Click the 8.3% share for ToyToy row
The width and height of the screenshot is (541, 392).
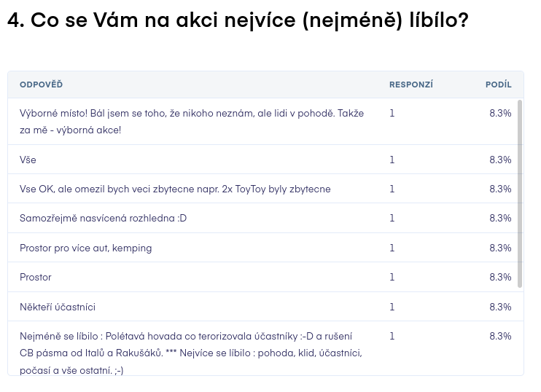(x=500, y=189)
